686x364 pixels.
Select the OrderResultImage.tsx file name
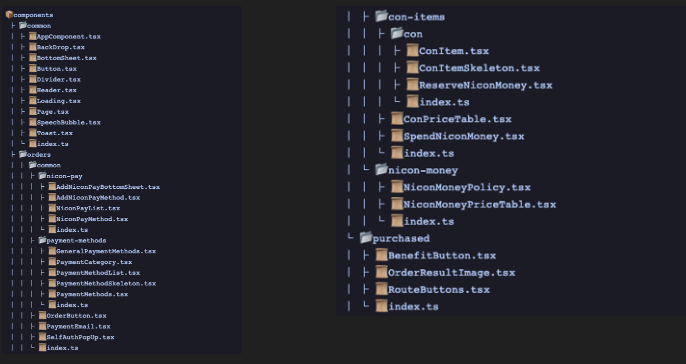tap(452, 273)
